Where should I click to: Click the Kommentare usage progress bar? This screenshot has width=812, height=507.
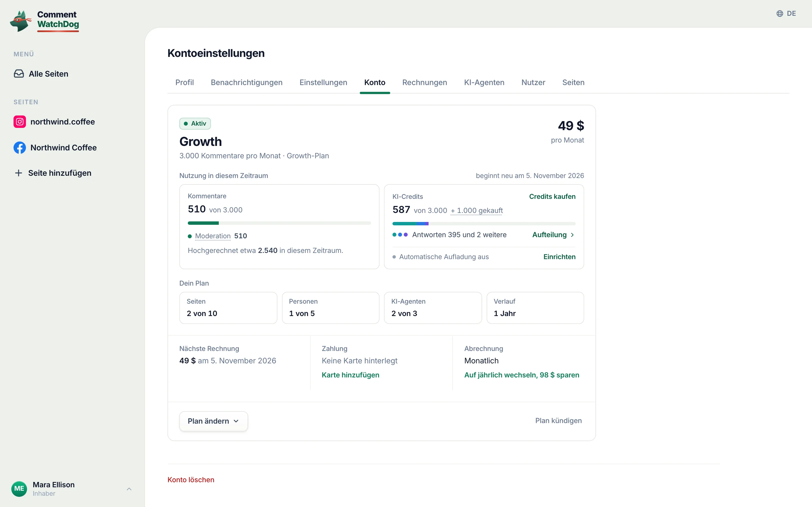point(279,223)
